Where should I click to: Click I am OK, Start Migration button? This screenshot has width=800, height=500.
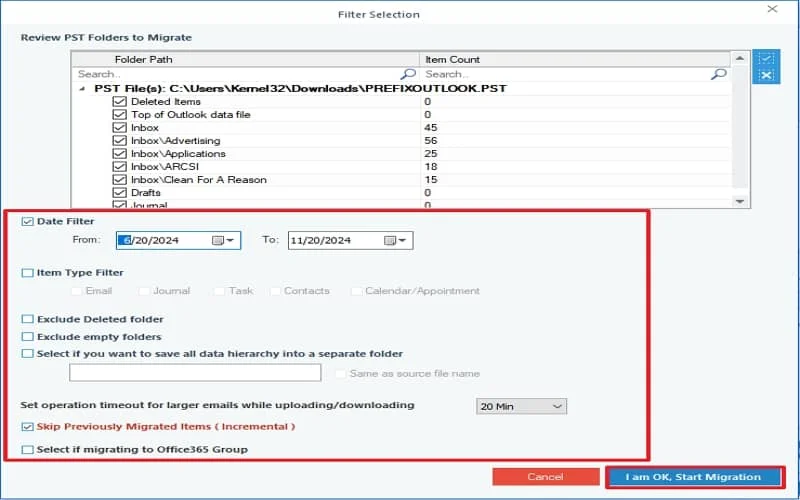(693, 477)
